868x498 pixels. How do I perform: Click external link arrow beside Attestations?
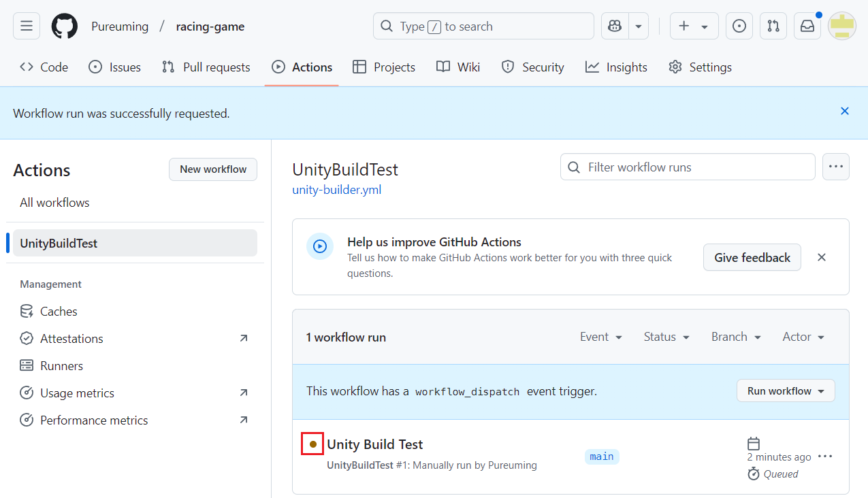(244, 338)
